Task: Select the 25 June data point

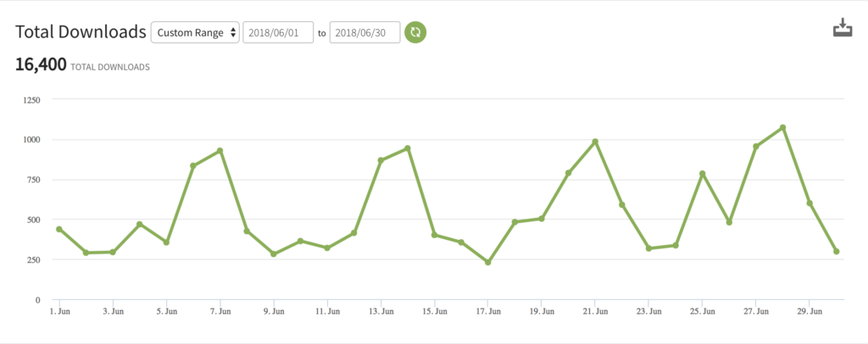Action: 702,174
